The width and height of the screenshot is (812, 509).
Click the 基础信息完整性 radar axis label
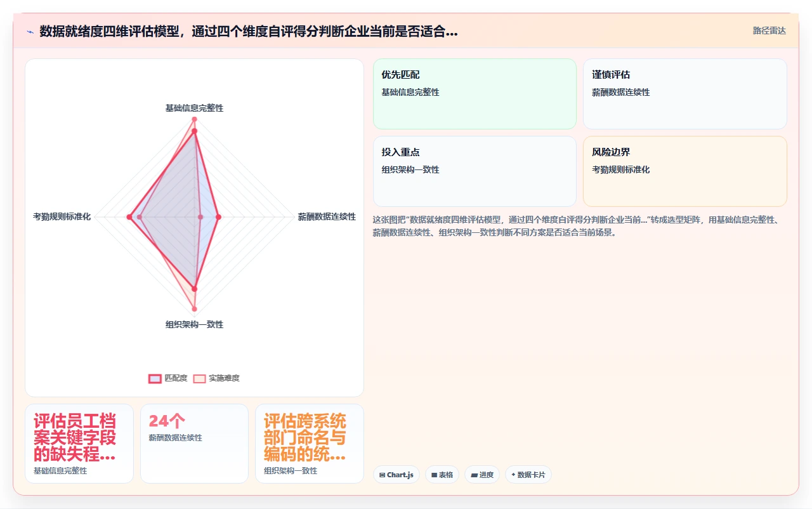[x=194, y=108]
